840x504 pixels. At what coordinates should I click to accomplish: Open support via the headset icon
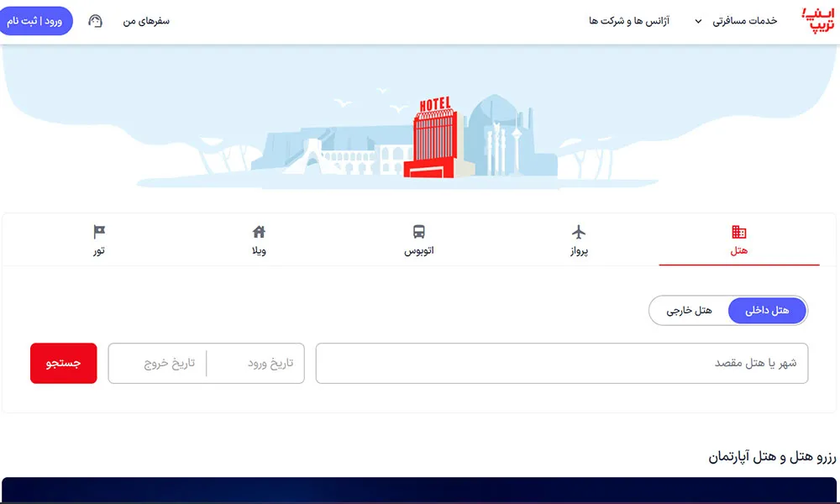click(96, 20)
